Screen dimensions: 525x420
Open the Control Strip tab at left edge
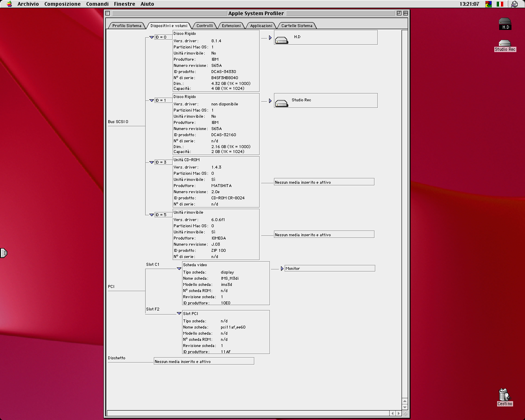point(4,253)
